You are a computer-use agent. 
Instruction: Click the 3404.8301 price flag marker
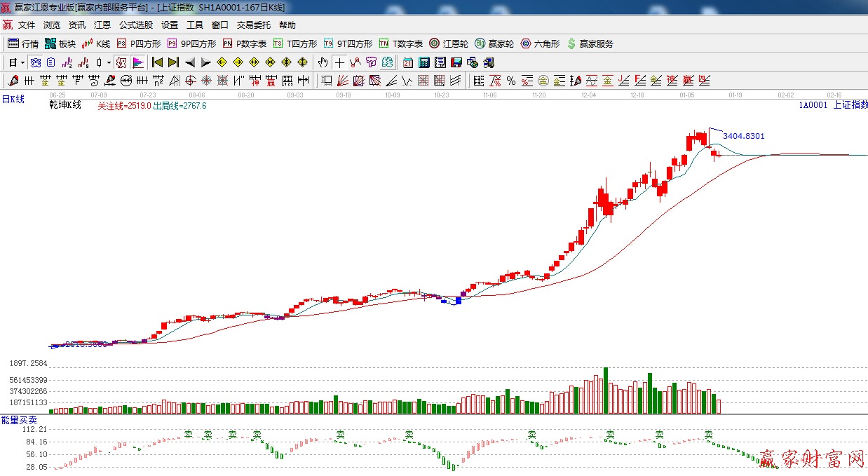(x=742, y=136)
